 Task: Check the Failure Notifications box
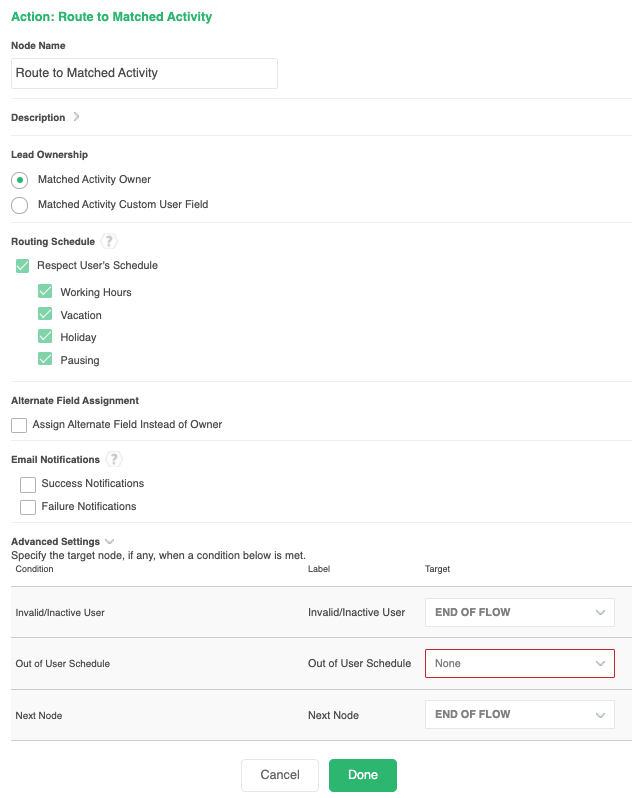pos(28,507)
